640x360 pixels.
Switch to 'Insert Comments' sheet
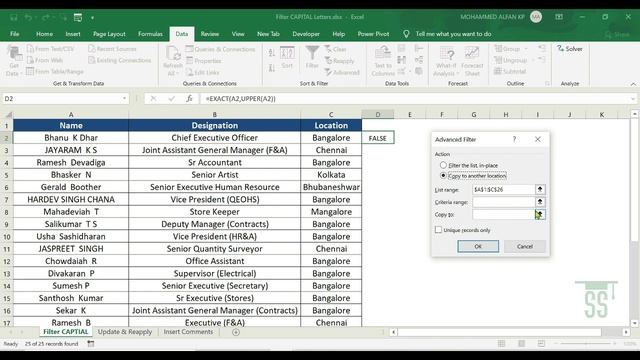tap(188, 332)
